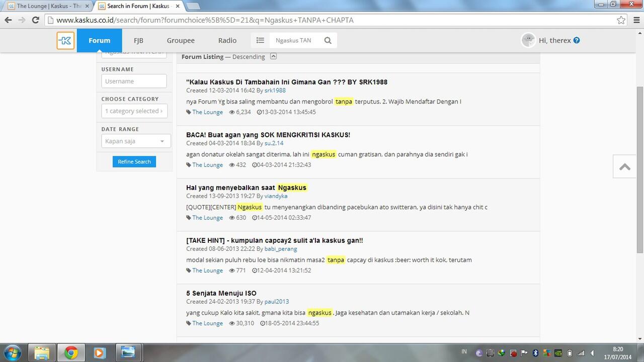Open user profile babi_perang
Viewport: 644px width, 362px height.
pos(281,249)
